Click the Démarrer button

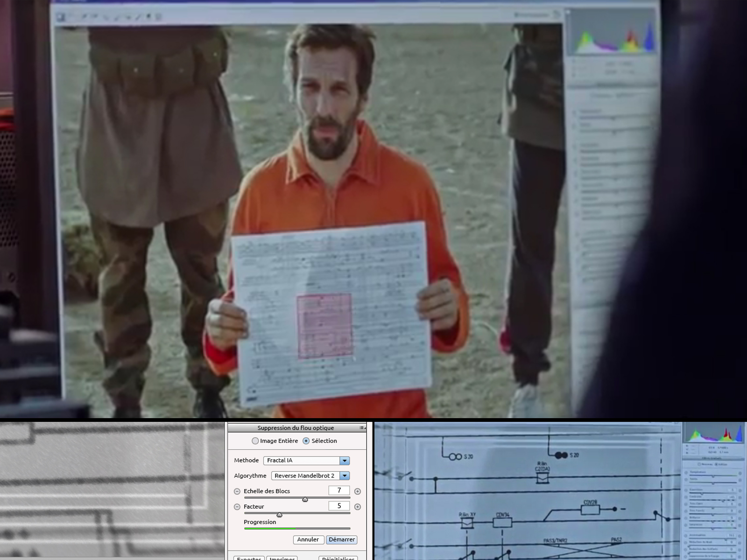[x=342, y=539]
